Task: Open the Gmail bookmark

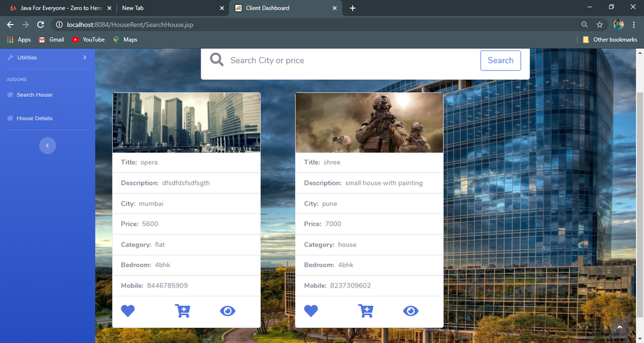Action: tap(52, 40)
